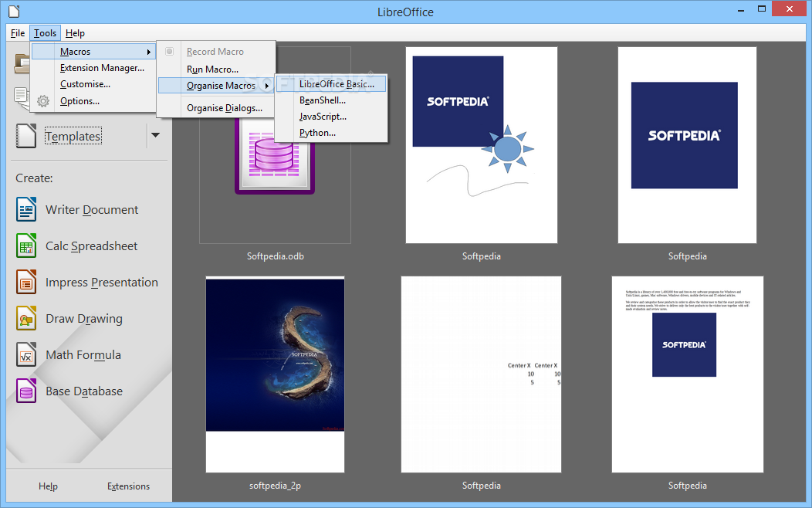Viewport: 812px width, 508px height.
Task: Click the Math Formula icon
Action: (x=26, y=354)
